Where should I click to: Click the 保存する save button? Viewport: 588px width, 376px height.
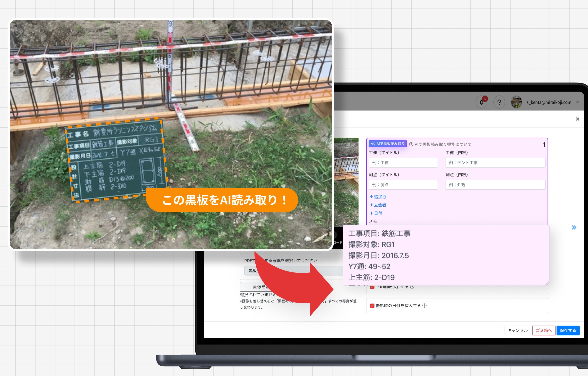[x=568, y=330]
